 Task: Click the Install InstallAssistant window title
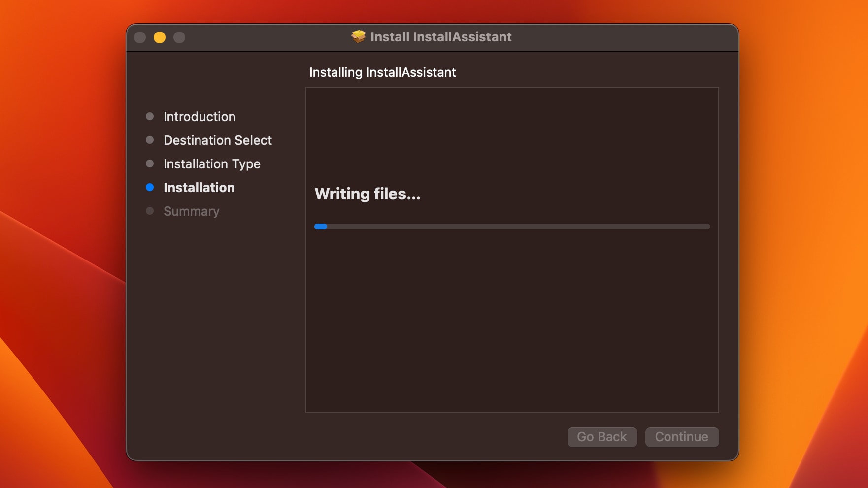click(441, 36)
